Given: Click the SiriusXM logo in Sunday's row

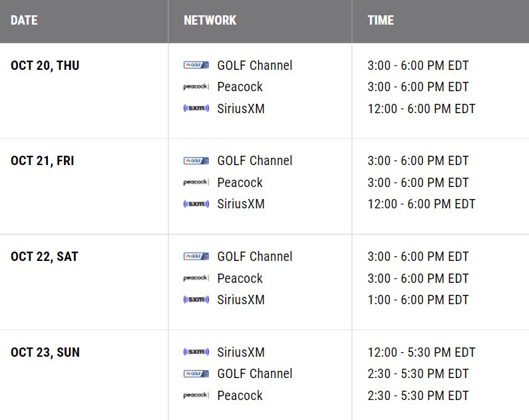Looking at the screenshot, I should click(196, 352).
